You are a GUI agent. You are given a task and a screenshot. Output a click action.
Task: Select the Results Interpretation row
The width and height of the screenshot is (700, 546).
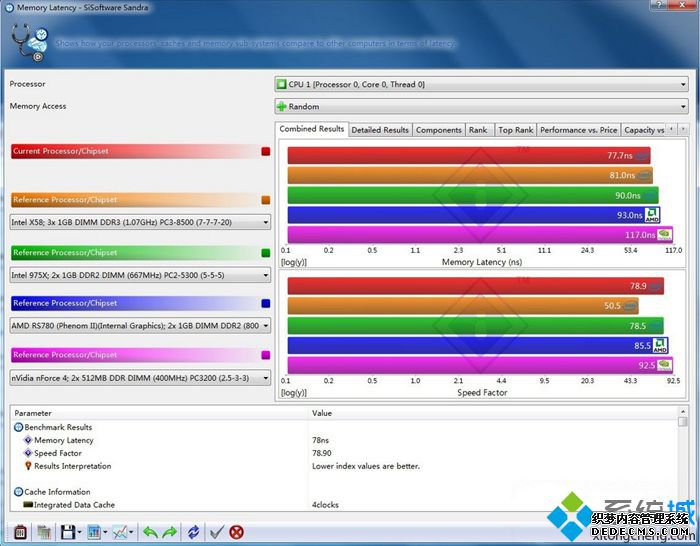click(x=344, y=466)
